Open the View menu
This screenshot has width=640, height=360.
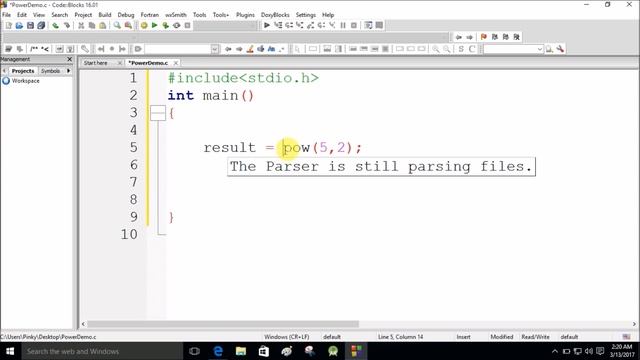(39, 15)
